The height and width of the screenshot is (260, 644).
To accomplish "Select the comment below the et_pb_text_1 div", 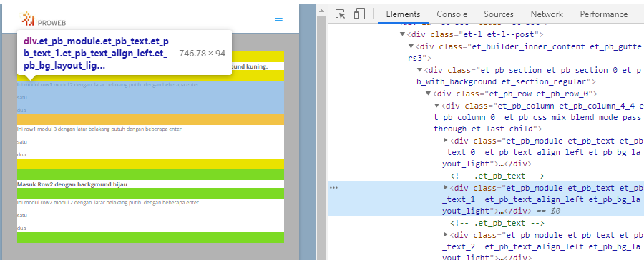I will point(497,223).
